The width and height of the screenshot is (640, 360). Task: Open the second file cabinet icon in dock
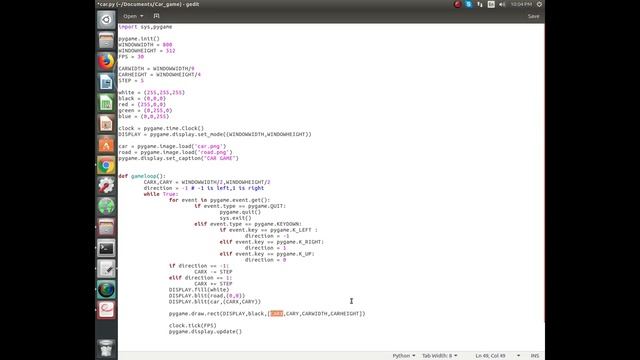[x=106, y=227]
